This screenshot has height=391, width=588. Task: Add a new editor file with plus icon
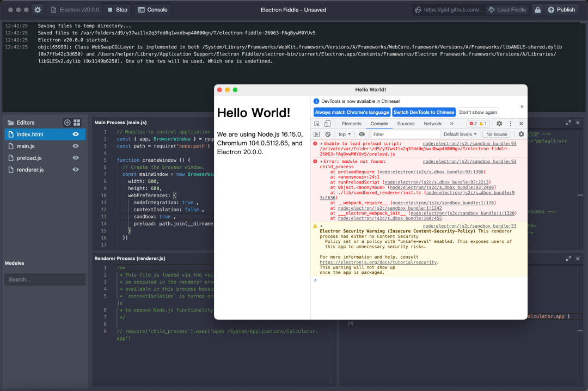point(67,123)
